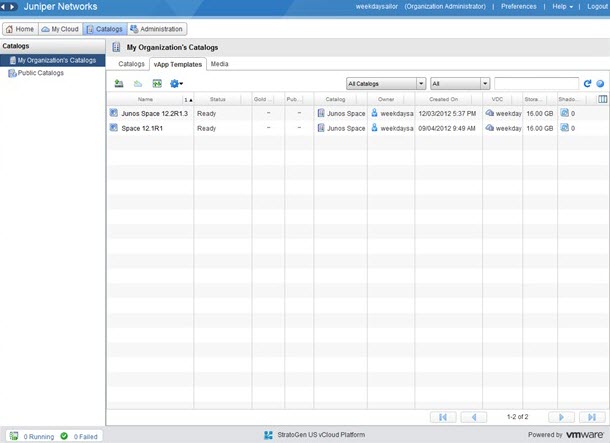Click the column chooser icon
The image size is (610, 443).
click(603, 99)
